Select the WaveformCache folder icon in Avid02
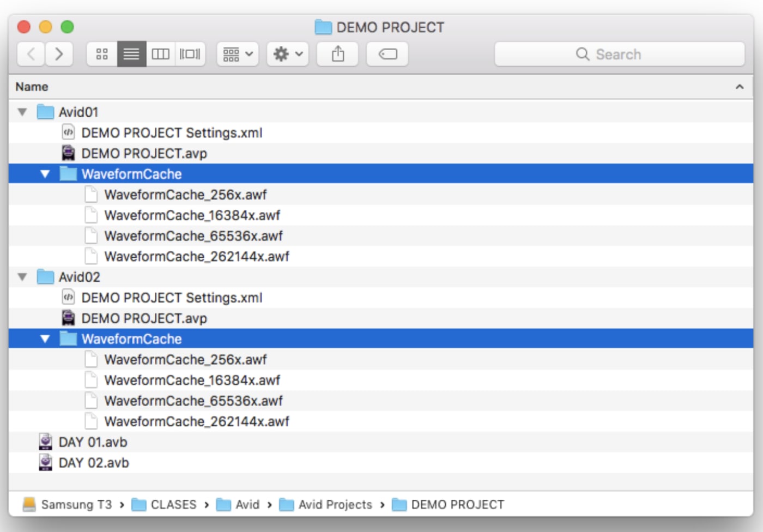Image resolution: width=763 pixels, height=532 pixels. click(x=68, y=339)
